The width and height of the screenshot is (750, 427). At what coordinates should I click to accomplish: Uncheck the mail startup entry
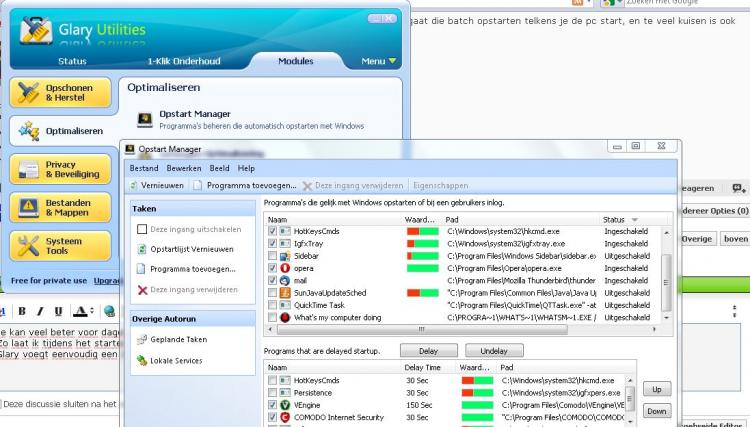(x=272, y=281)
